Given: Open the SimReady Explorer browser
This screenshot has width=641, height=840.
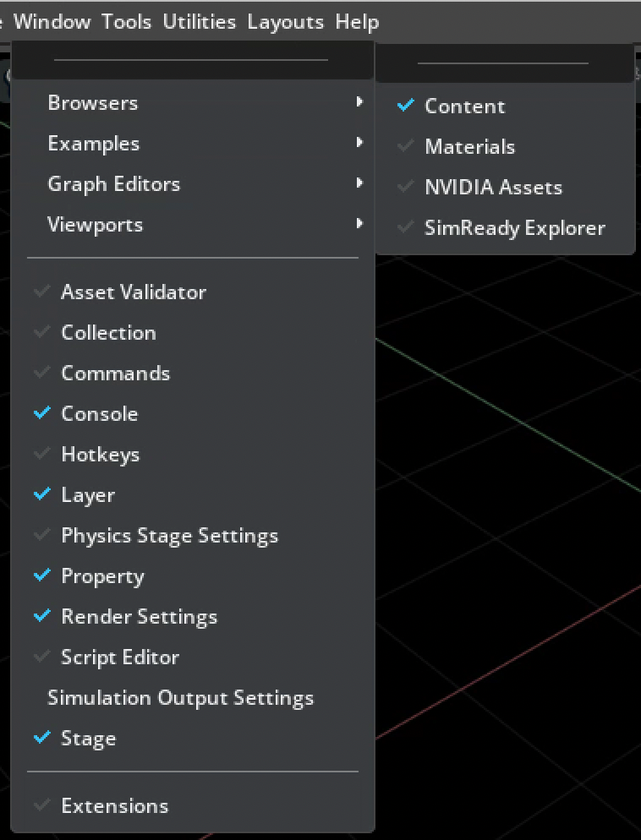Looking at the screenshot, I should click(x=514, y=228).
